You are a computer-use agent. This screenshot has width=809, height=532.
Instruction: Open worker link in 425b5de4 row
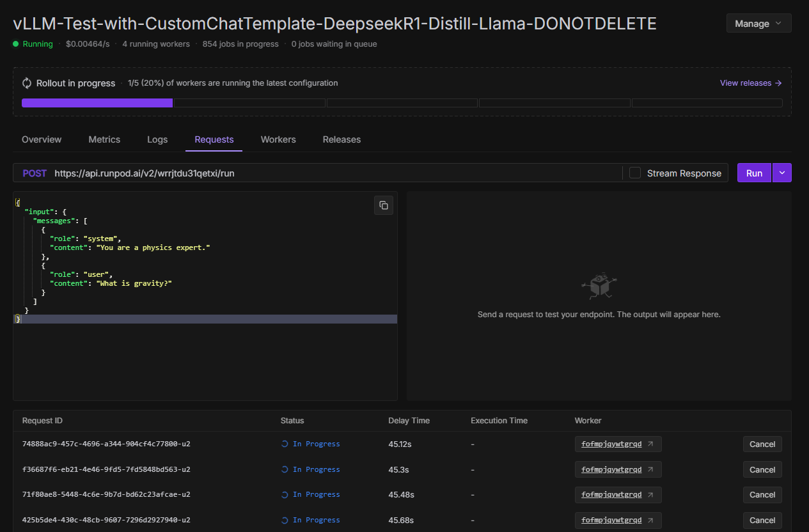click(x=618, y=520)
